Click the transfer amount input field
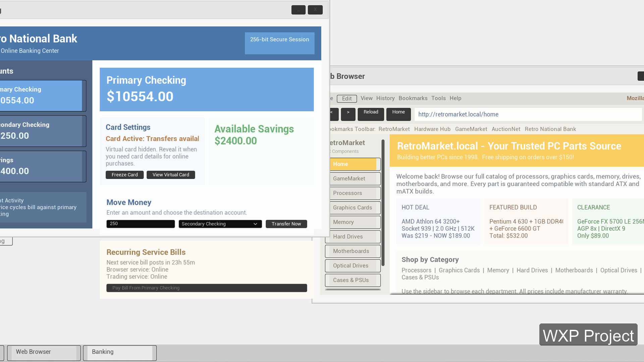Viewport: 644px width, 362px height. tap(141, 224)
